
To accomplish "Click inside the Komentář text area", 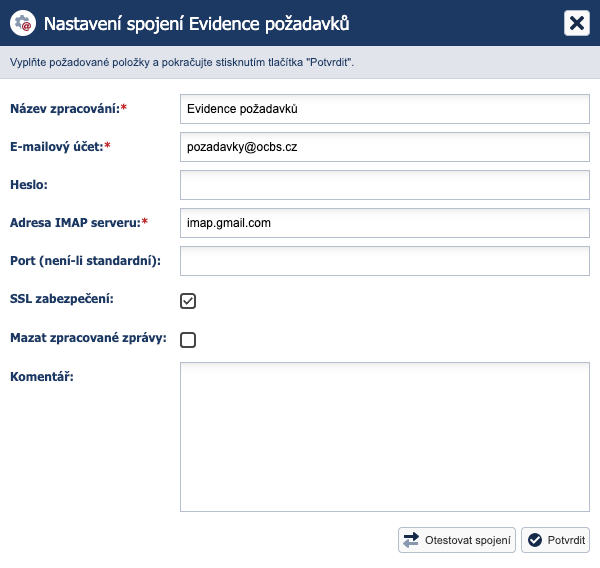I will pyautogui.click(x=385, y=437).
